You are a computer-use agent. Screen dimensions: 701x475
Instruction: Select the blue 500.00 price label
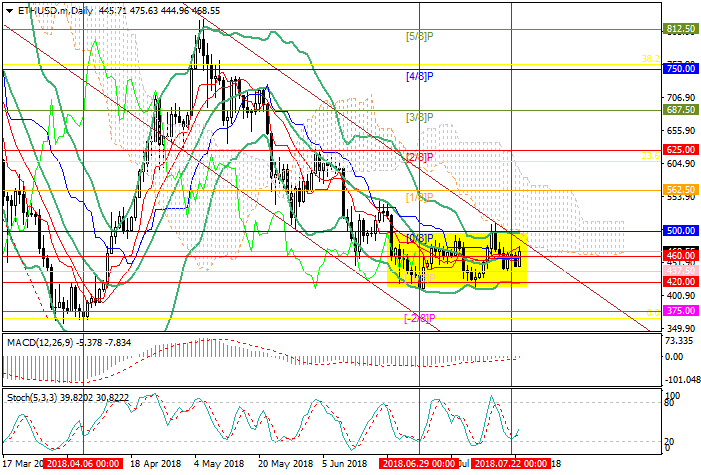click(x=680, y=231)
